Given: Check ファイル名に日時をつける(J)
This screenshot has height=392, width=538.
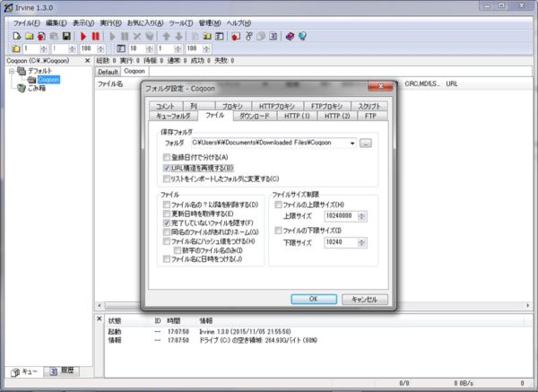Looking at the screenshot, I should click(x=167, y=259).
